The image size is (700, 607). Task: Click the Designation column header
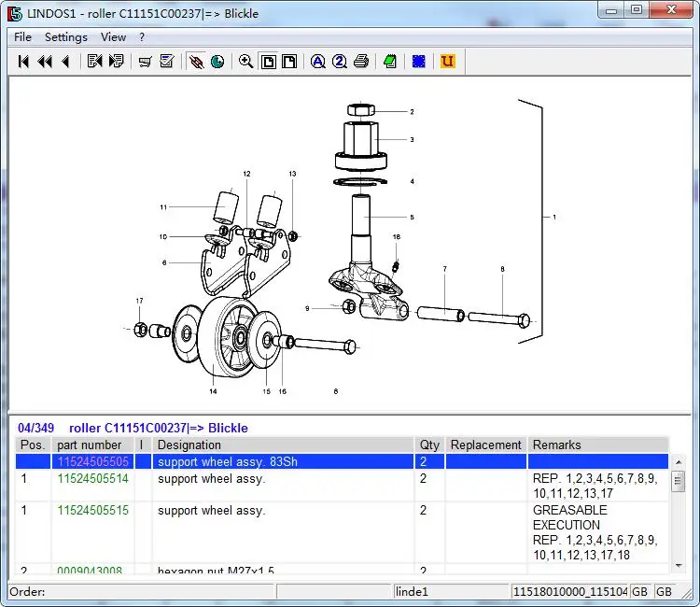(x=283, y=445)
